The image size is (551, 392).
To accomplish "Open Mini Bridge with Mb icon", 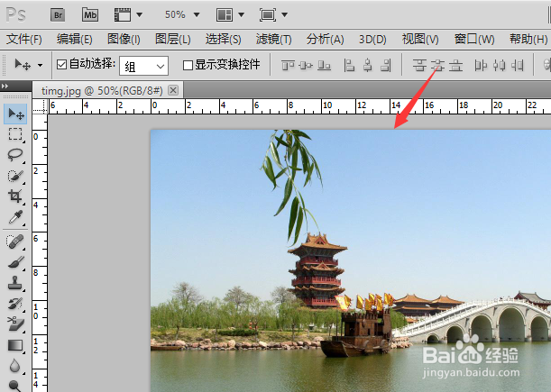I will (90, 15).
